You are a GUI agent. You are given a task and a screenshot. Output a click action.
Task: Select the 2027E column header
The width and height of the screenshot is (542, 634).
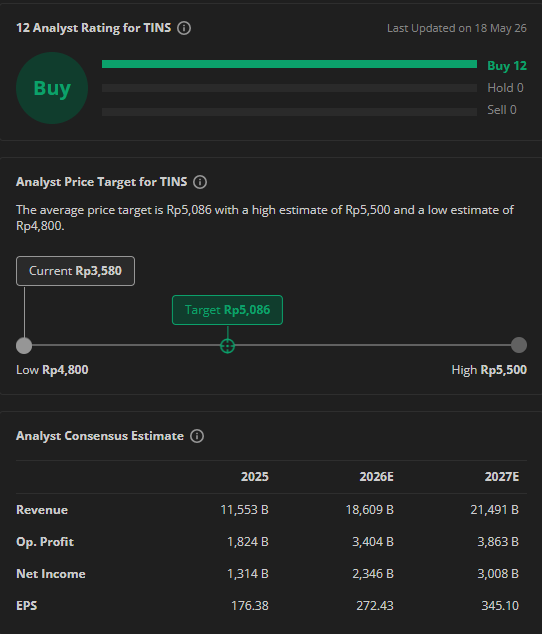click(502, 477)
